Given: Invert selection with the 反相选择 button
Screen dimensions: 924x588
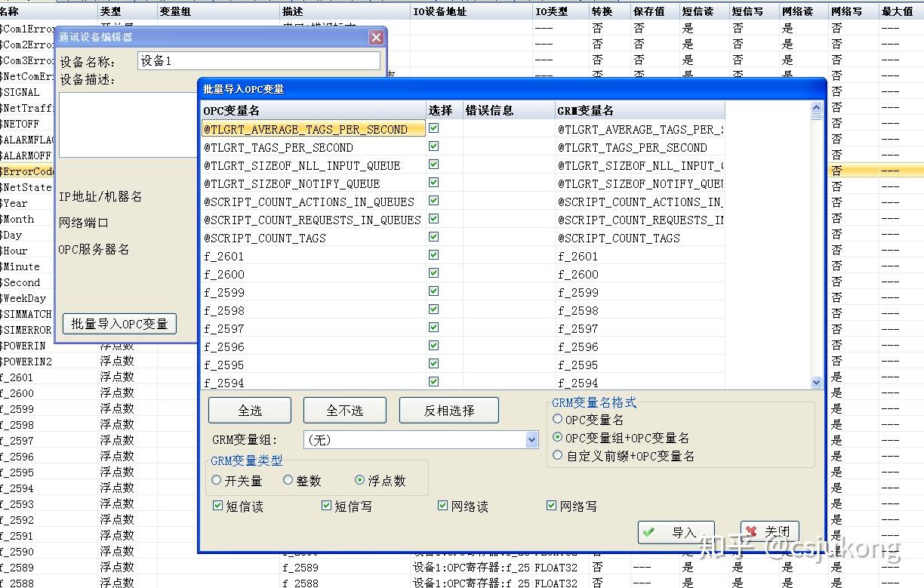Looking at the screenshot, I should coord(448,411).
